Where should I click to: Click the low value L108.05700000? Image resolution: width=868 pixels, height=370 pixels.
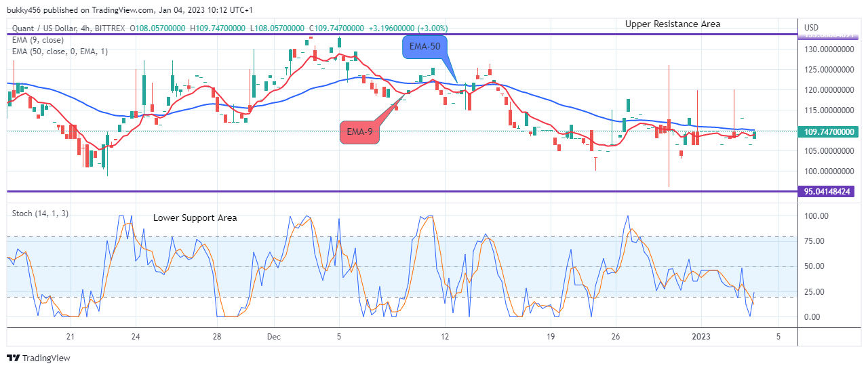point(277,28)
